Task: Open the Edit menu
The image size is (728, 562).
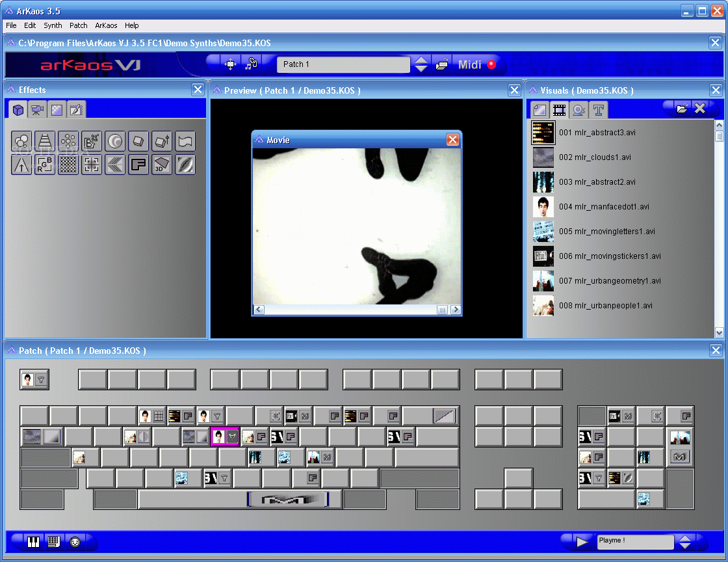Action: pyautogui.click(x=30, y=25)
